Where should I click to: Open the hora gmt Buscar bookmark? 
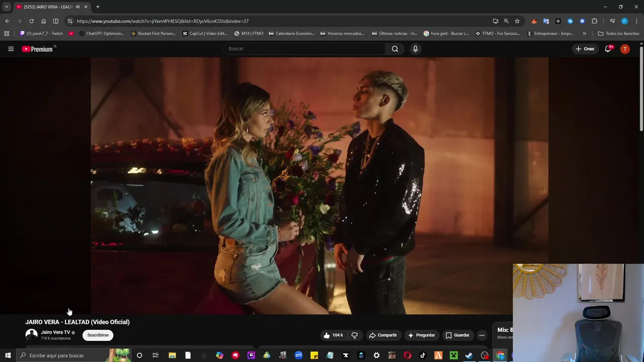tap(446, 34)
